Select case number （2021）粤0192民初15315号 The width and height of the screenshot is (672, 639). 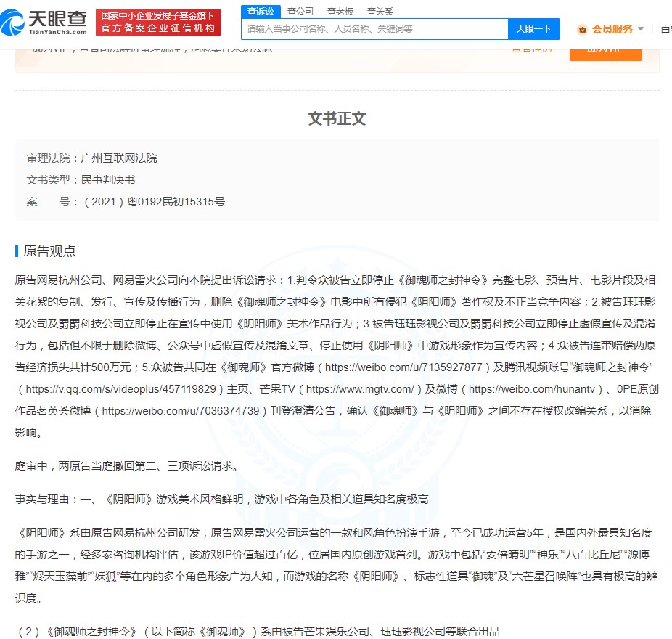coord(153,202)
